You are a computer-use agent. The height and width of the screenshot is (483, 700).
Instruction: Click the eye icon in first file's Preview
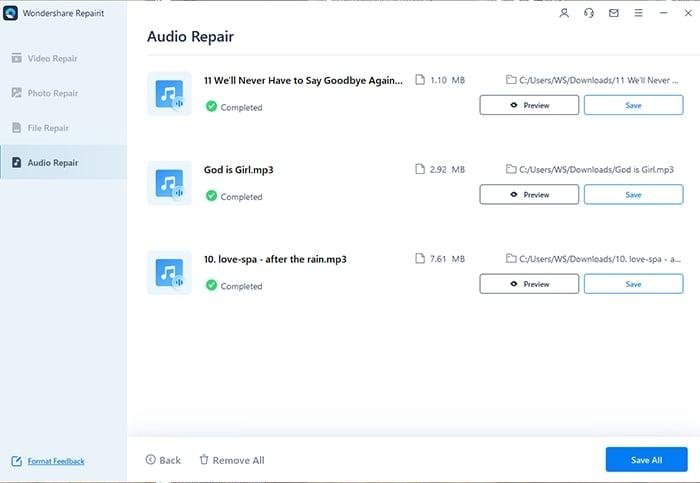pyautogui.click(x=514, y=105)
